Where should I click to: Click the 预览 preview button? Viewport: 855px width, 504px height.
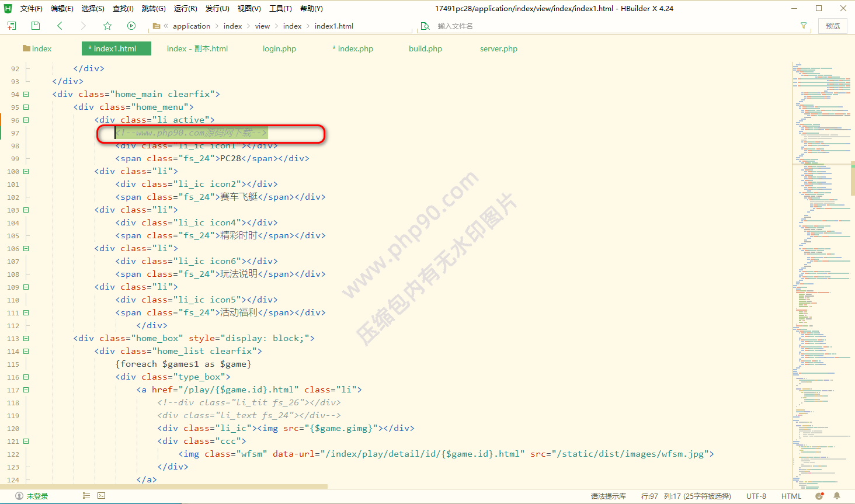pos(832,26)
